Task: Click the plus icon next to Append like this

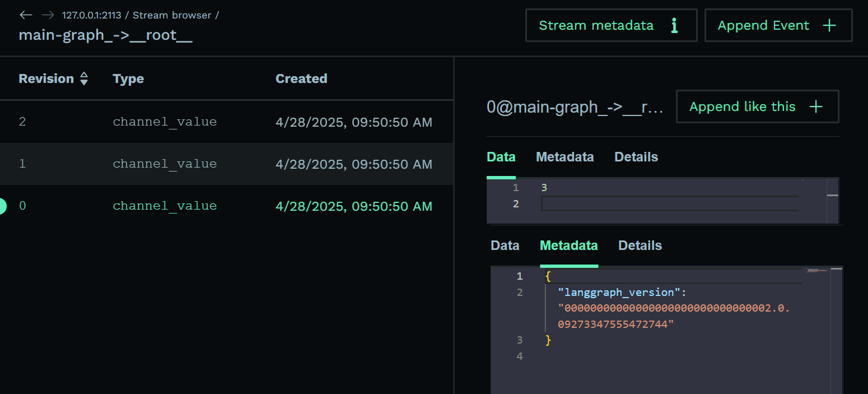Action: click(x=816, y=106)
